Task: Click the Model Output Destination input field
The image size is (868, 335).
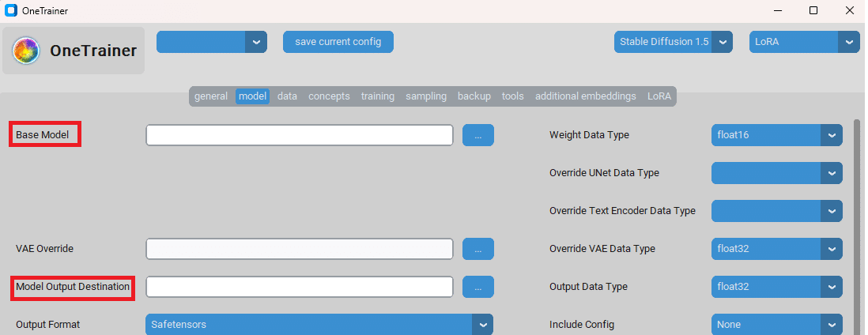Action: tap(300, 287)
